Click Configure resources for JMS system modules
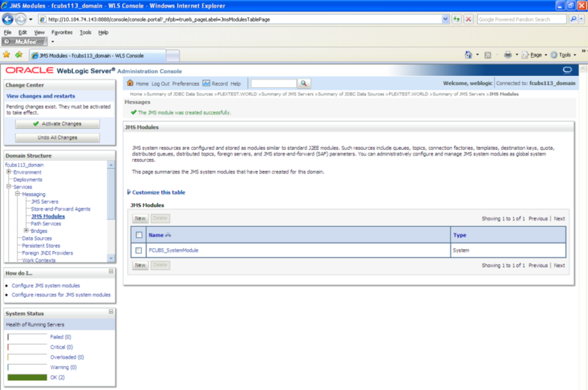This screenshot has height=390, width=588. tap(61, 295)
